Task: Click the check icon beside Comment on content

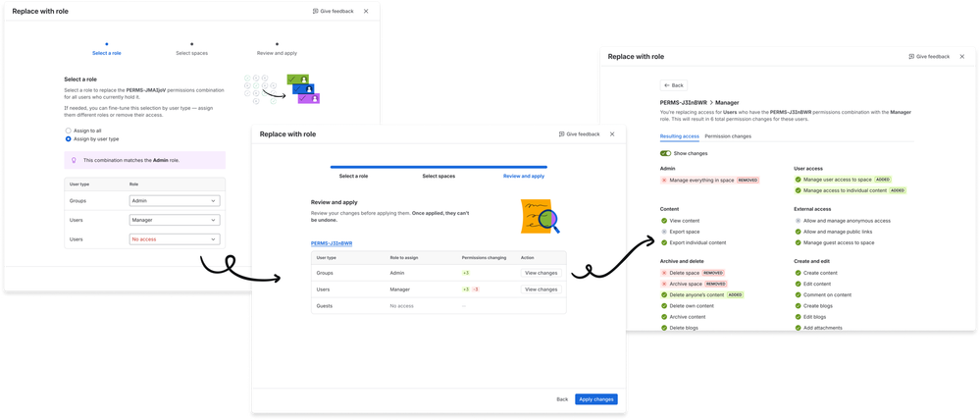Action: (799, 295)
